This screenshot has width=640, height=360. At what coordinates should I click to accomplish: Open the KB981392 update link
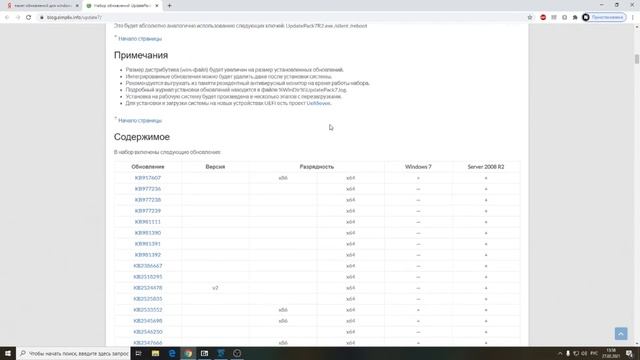(148, 255)
